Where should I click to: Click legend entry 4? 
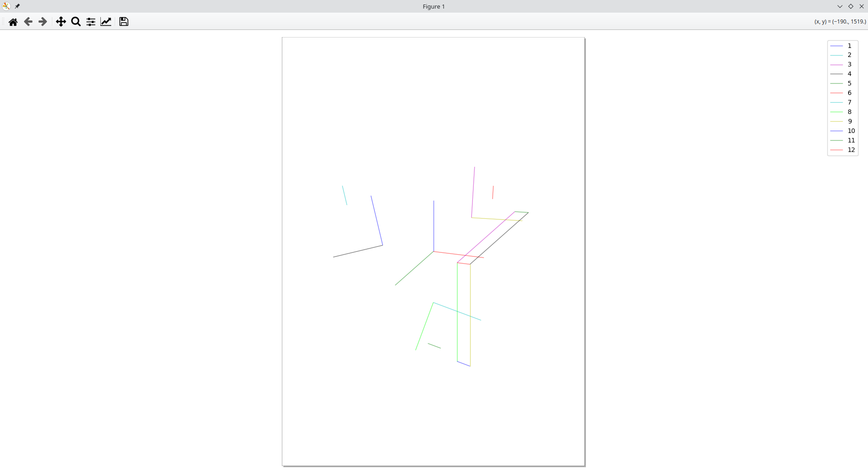coord(841,74)
